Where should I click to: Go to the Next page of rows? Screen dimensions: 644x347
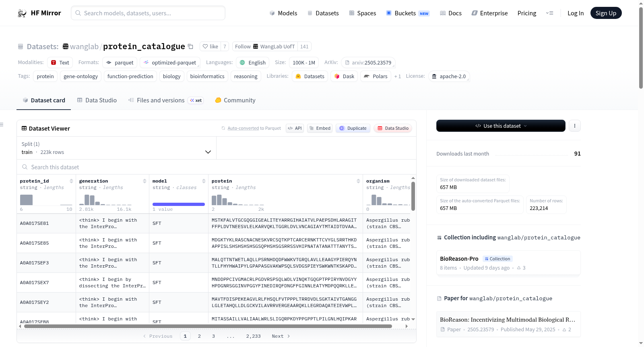pyautogui.click(x=281, y=336)
